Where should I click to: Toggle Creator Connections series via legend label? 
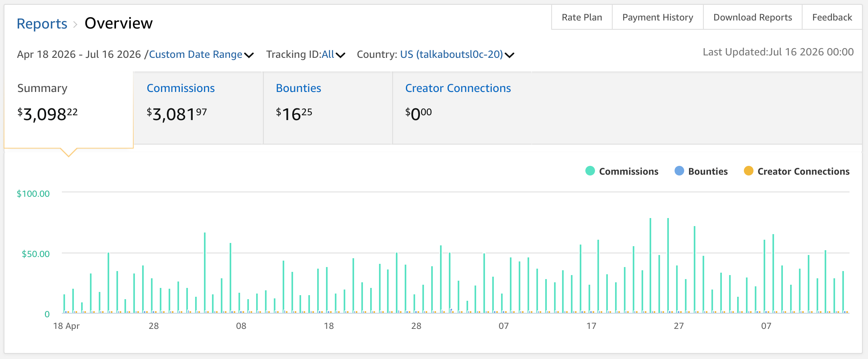[803, 171]
